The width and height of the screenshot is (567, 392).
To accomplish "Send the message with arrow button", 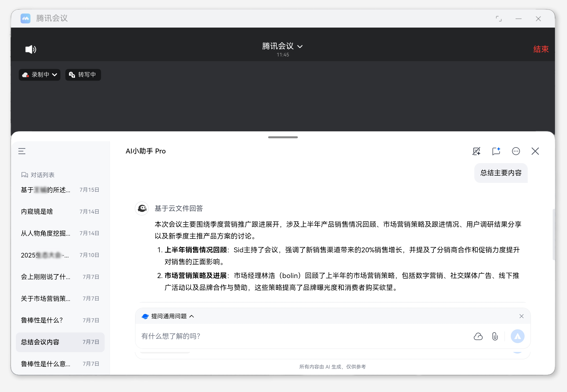I will 518,336.
